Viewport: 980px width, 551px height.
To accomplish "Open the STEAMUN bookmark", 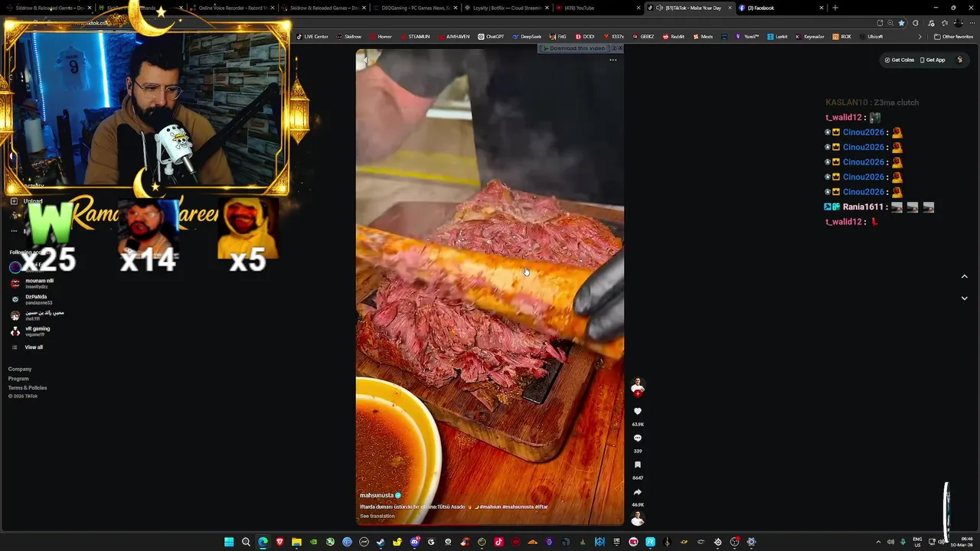I will coord(414,37).
